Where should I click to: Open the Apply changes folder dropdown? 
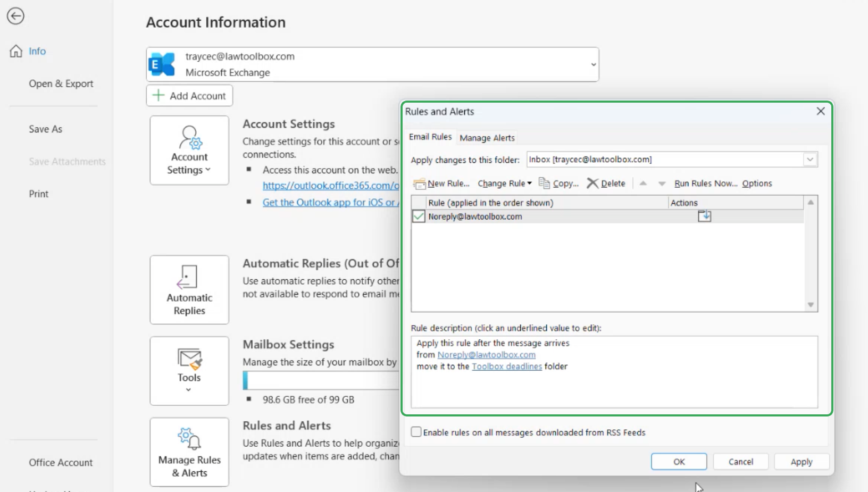[x=810, y=160]
